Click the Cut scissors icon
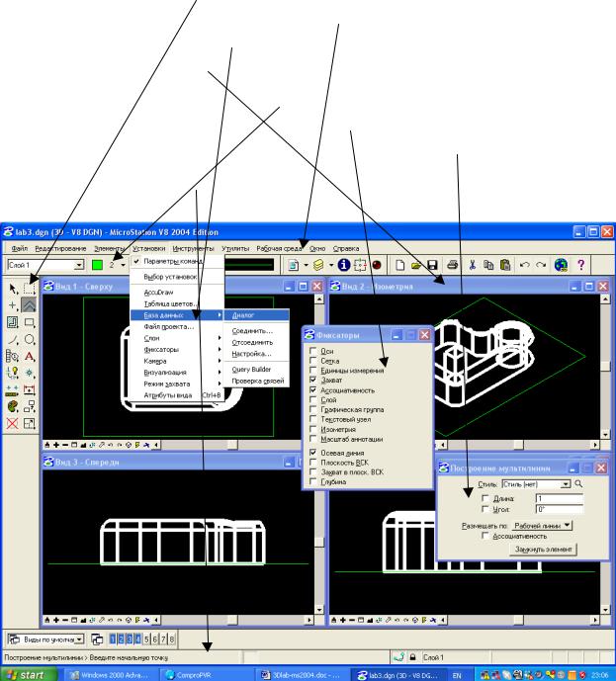Viewport: 616px width, 681px height. click(473, 265)
